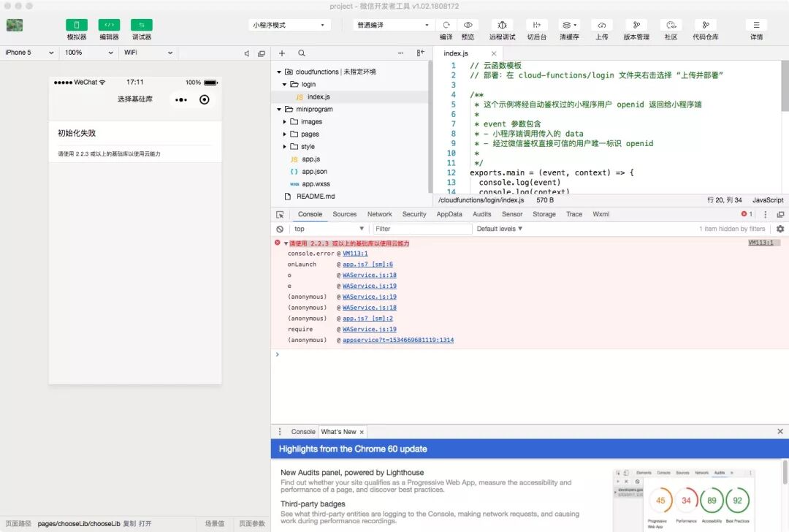This screenshot has width=789, height=532.
Task: Collapse the file tree panel icon
Action: coord(420,53)
